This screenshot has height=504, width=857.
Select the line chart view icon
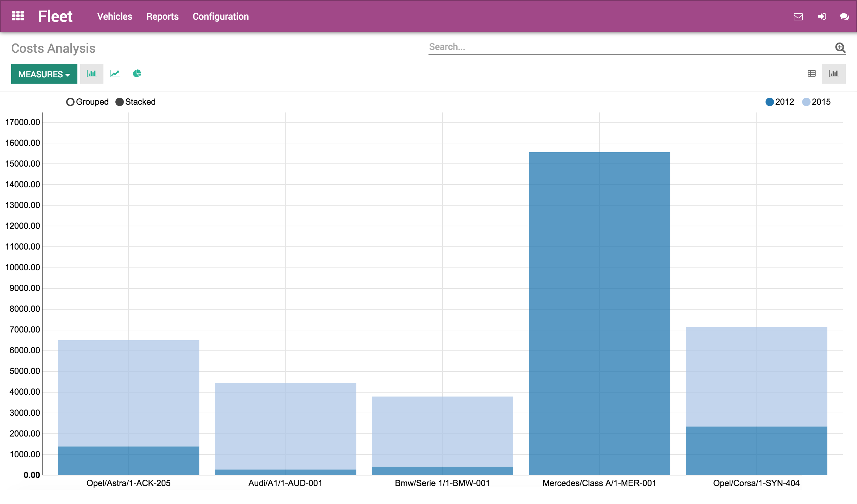tap(114, 74)
